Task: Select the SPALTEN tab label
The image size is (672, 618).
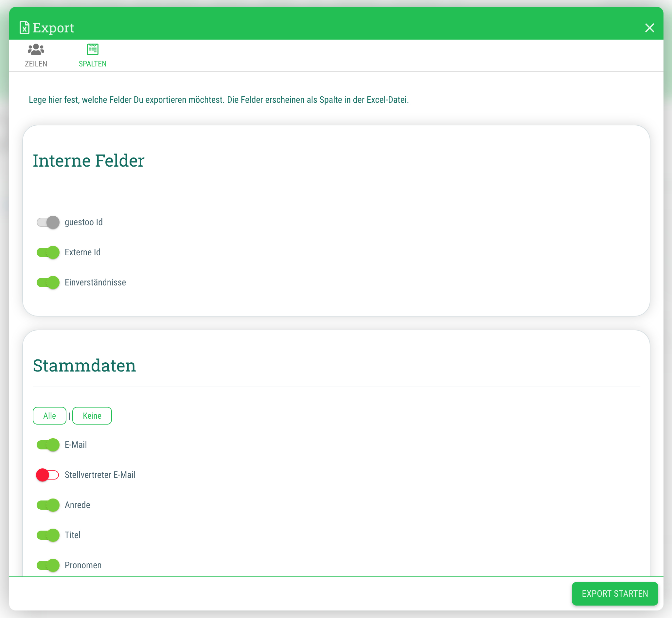Action: point(93,64)
